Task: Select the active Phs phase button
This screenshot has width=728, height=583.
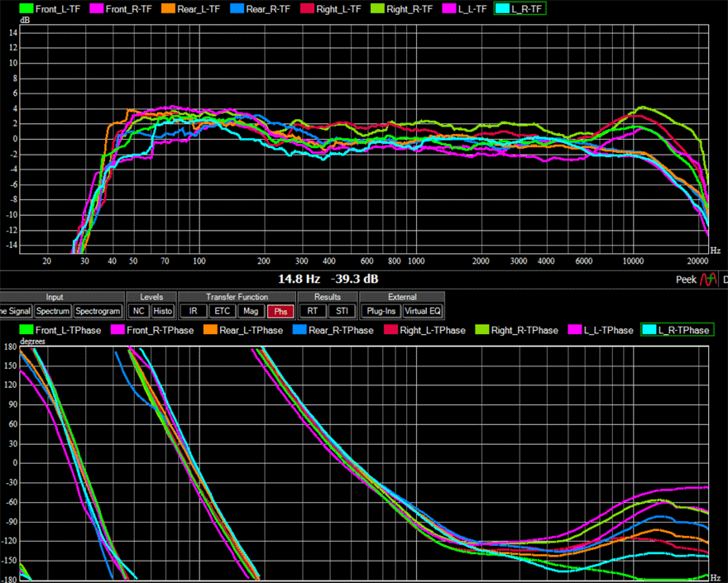Action: (x=280, y=312)
